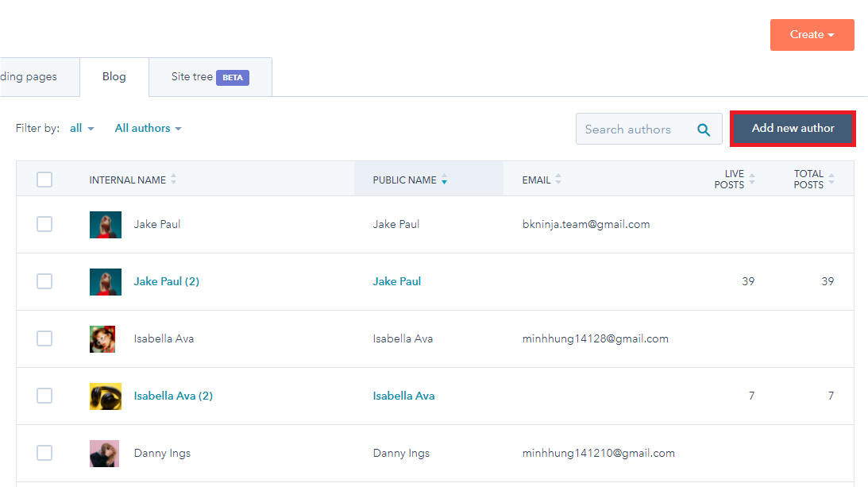
Task: Open the All authors filter dropdown
Action: [x=148, y=128]
